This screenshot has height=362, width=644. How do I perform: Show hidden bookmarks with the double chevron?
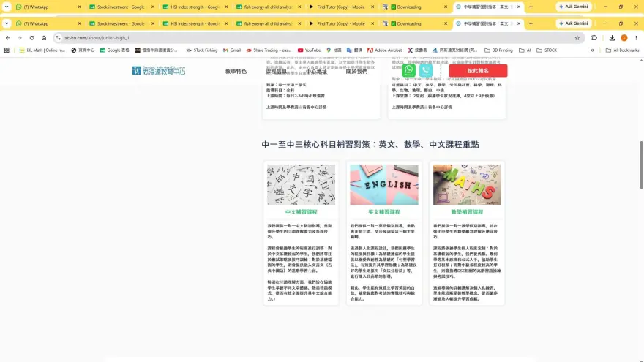[592, 50]
